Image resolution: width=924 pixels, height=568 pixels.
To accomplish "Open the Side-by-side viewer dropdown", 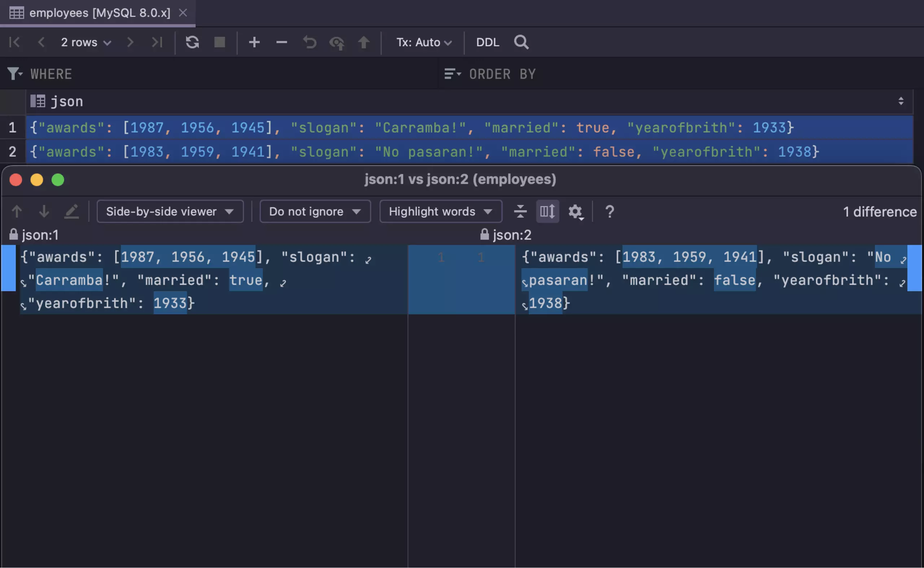I will click(169, 211).
